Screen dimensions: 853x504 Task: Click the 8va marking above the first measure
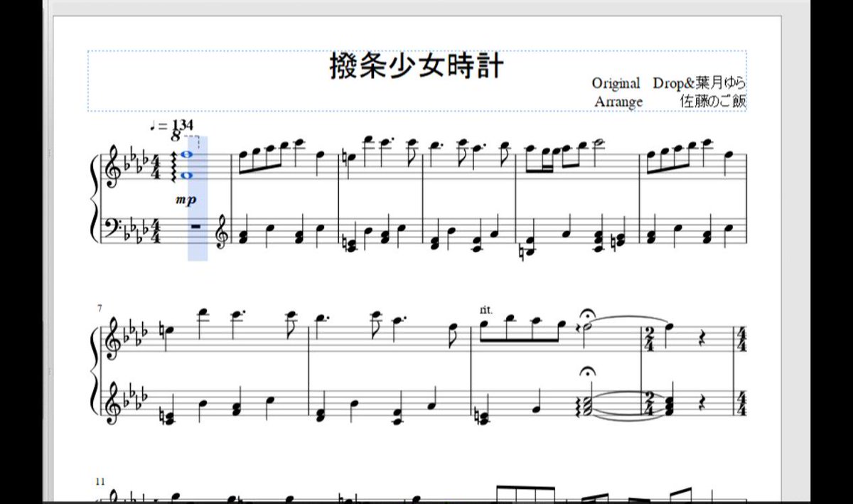[x=188, y=136]
